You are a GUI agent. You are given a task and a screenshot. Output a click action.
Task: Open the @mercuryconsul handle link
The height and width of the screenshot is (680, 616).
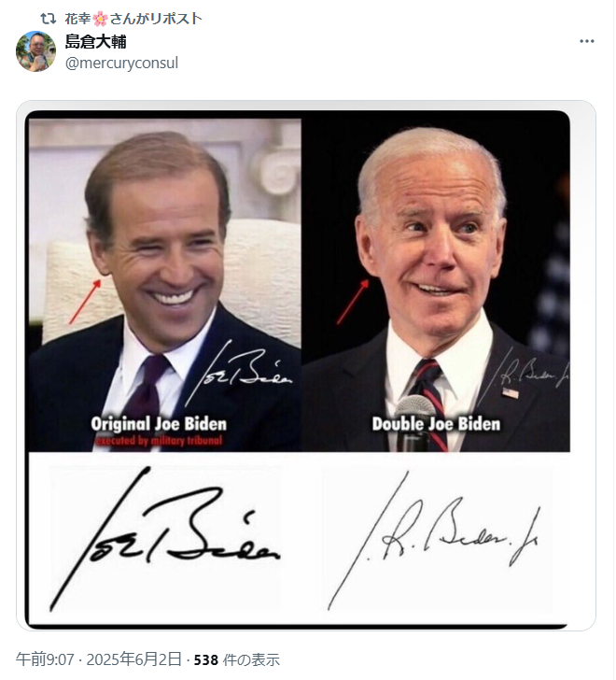[121, 63]
